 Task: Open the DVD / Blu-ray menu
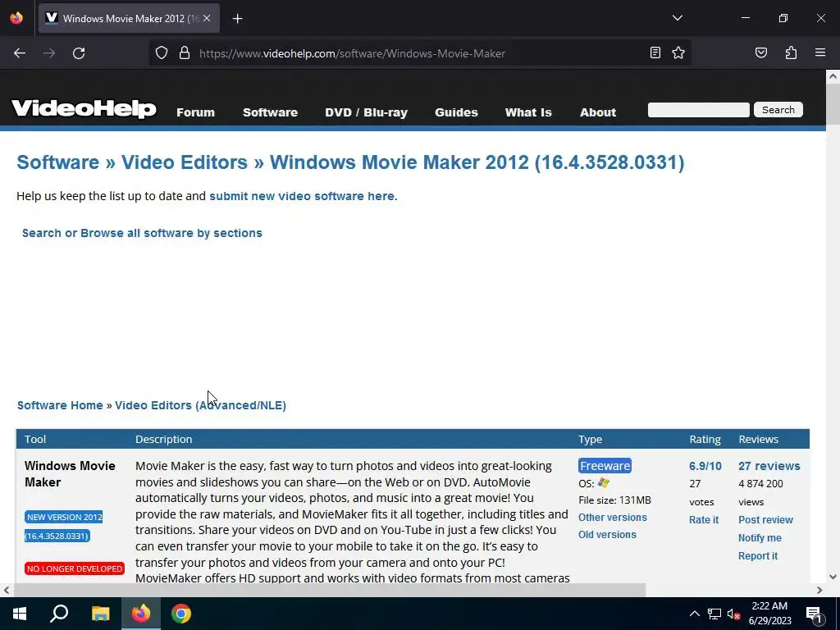pyautogui.click(x=366, y=112)
